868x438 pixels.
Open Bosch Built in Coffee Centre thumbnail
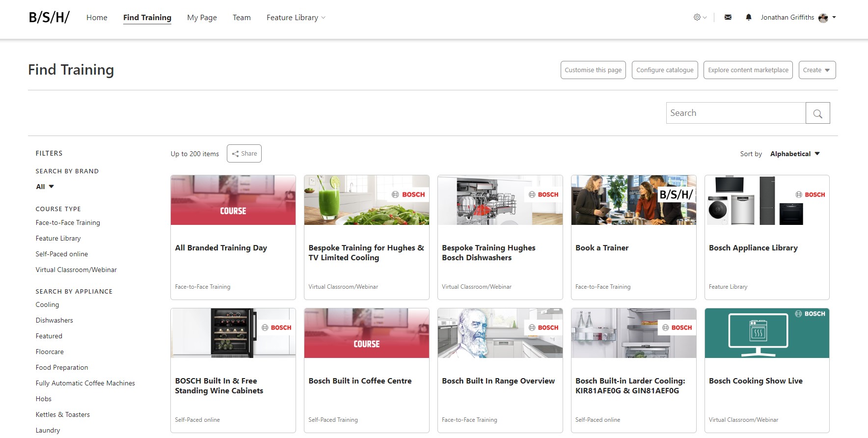(367, 333)
